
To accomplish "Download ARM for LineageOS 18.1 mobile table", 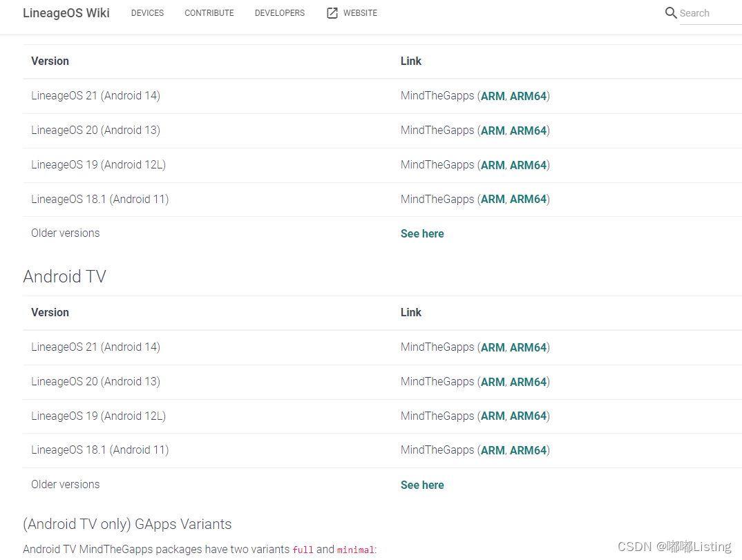I will (x=493, y=199).
